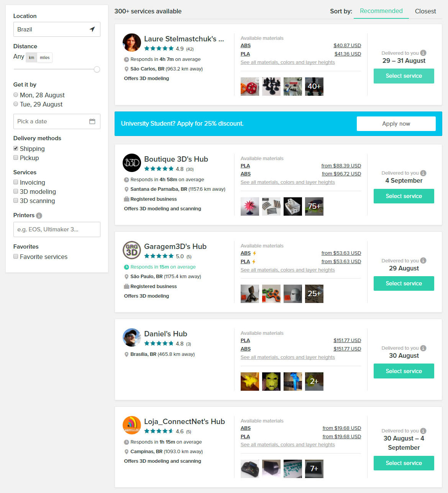Click Garagem3D's Hub GRG 3D logo
The height and width of the screenshot is (493, 448).
point(132,250)
